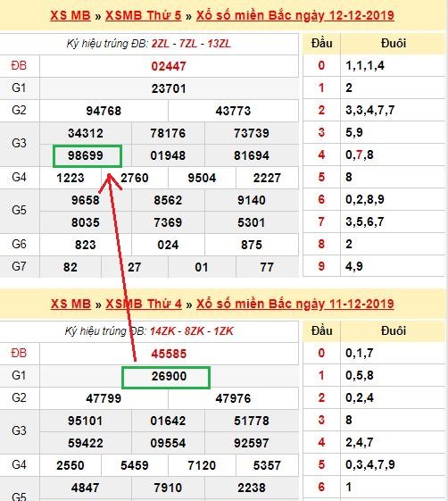Select G3 prize number 34312
The width and height of the screenshot is (448, 501).
tap(86, 133)
